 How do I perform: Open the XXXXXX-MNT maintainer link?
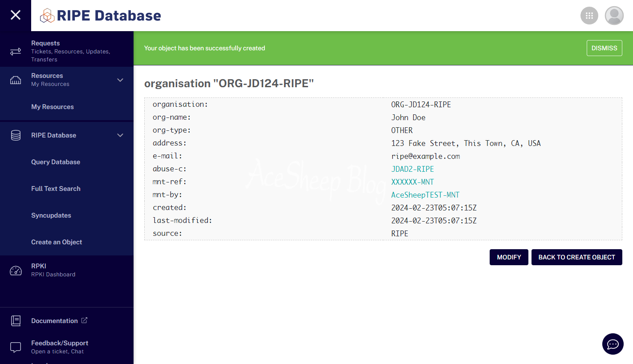[413, 182]
